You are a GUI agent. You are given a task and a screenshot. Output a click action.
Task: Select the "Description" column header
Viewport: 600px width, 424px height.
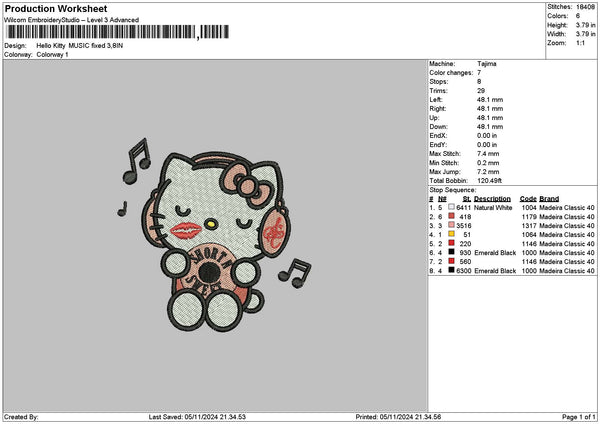click(492, 199)
